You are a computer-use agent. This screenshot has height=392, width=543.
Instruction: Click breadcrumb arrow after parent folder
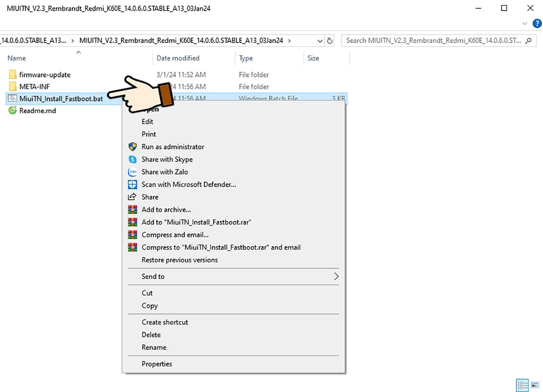click(x=73, y=41)
